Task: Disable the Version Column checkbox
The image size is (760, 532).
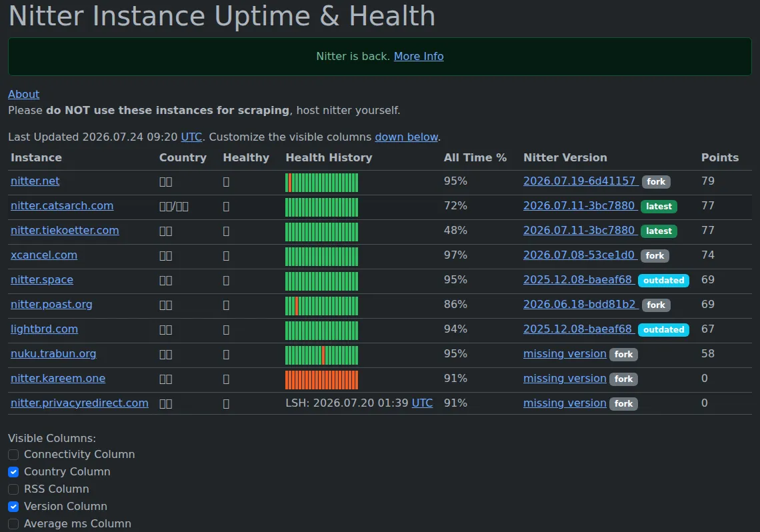Action: click(13, 507)
